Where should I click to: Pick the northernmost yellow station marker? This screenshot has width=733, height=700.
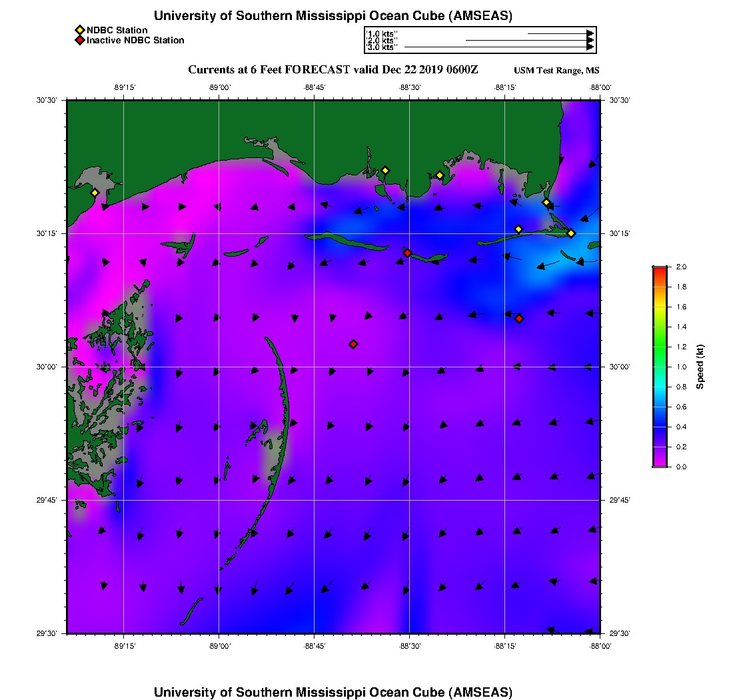(384, 170)
